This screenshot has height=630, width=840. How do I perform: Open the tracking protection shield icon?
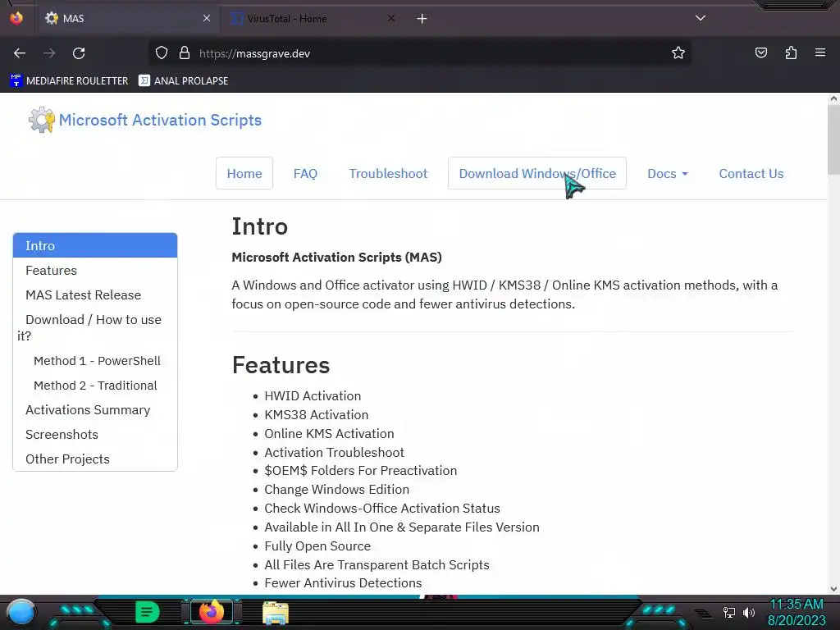point(162,52)
